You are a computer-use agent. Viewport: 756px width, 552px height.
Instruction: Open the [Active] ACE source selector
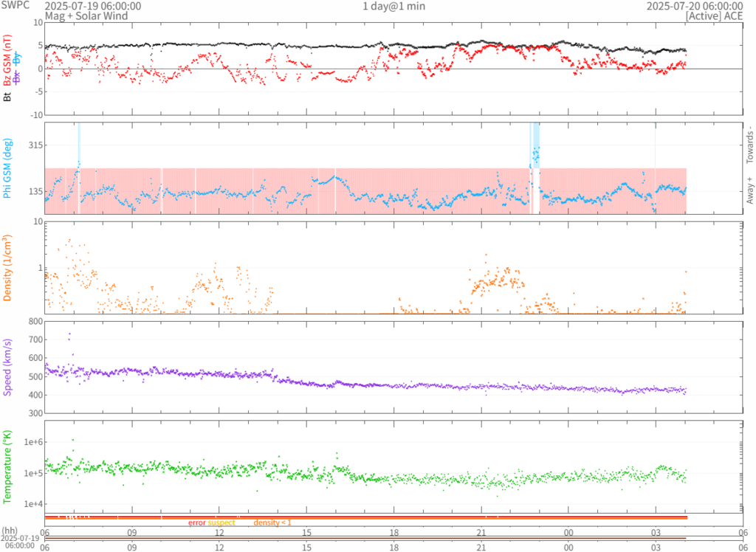(x=714, y=16)
